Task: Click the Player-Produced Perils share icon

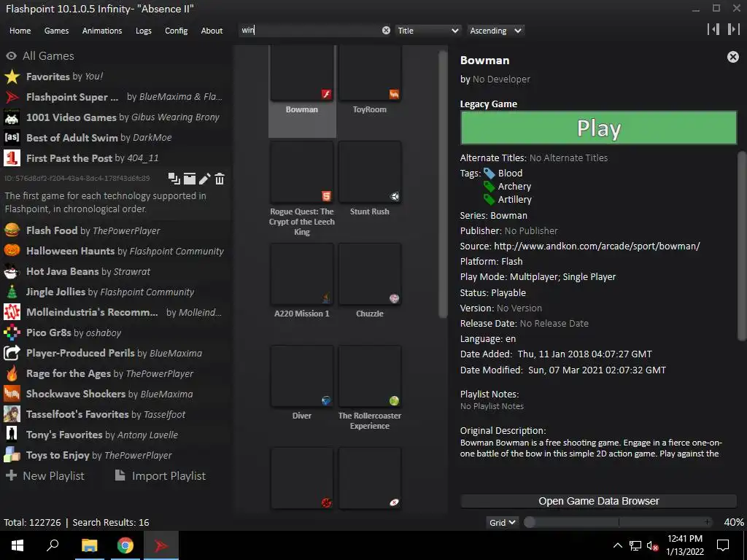Action: coord(12,353)
